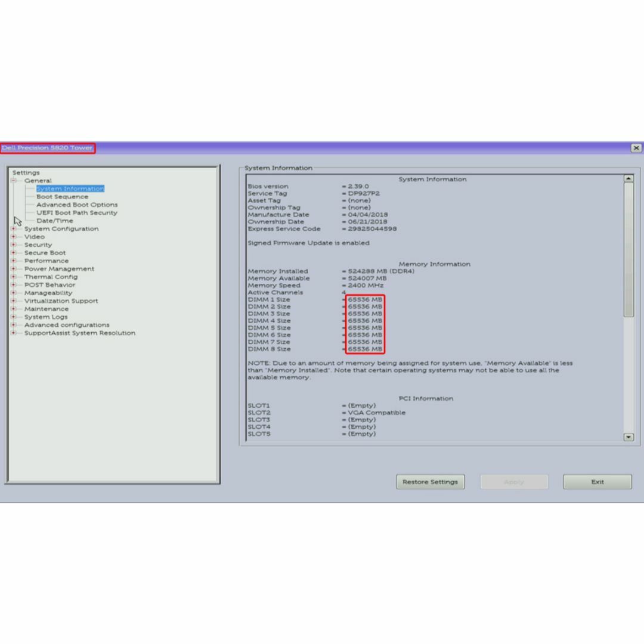Click the Active Channels label

click(x=275, y=292)
